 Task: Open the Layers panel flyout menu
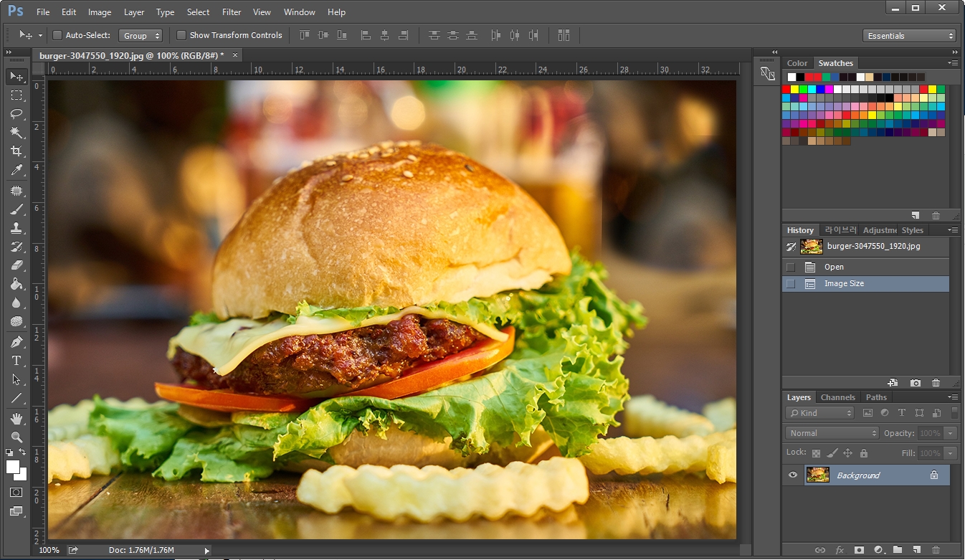coord(953,397)
